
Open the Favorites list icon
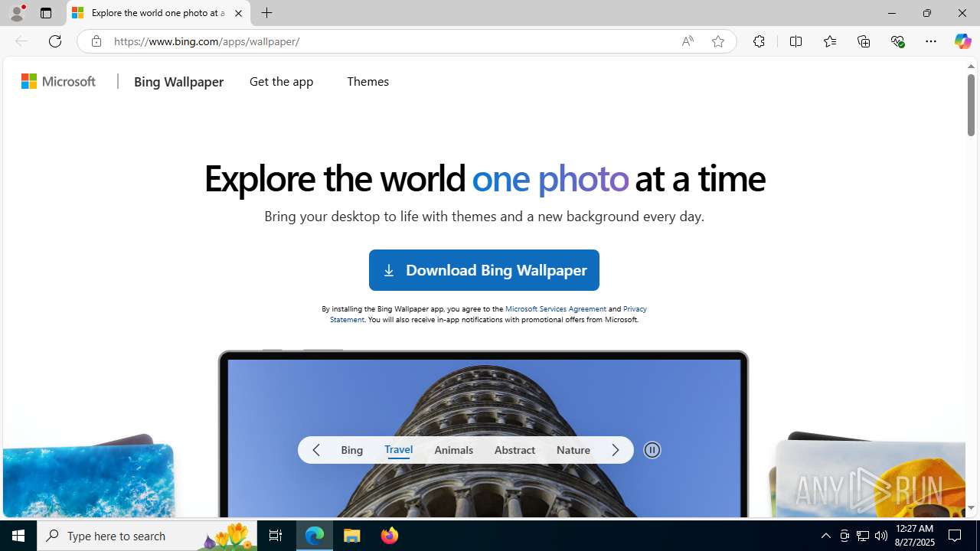point(829,41)
